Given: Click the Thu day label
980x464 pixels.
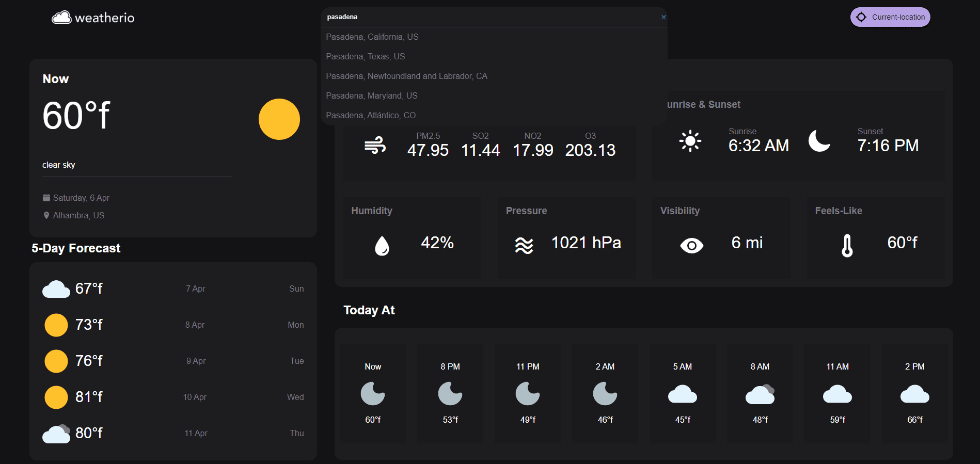Looking at the screenshot, I should [297, 433].
